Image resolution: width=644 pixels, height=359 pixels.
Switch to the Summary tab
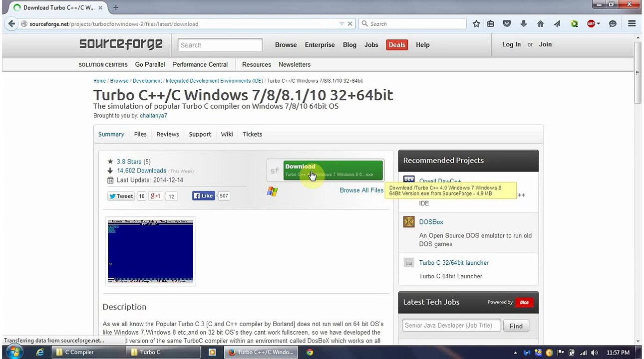click(x=111, y=134)
